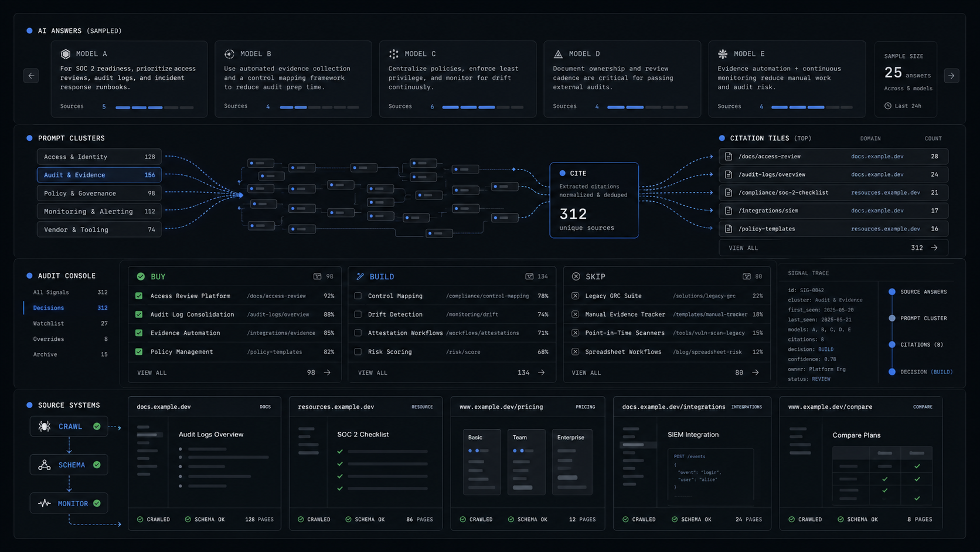Click the SCHEMA stage button
Viewport: 980px width, 552px height.
pyautogui.click(x=69, y=465)
